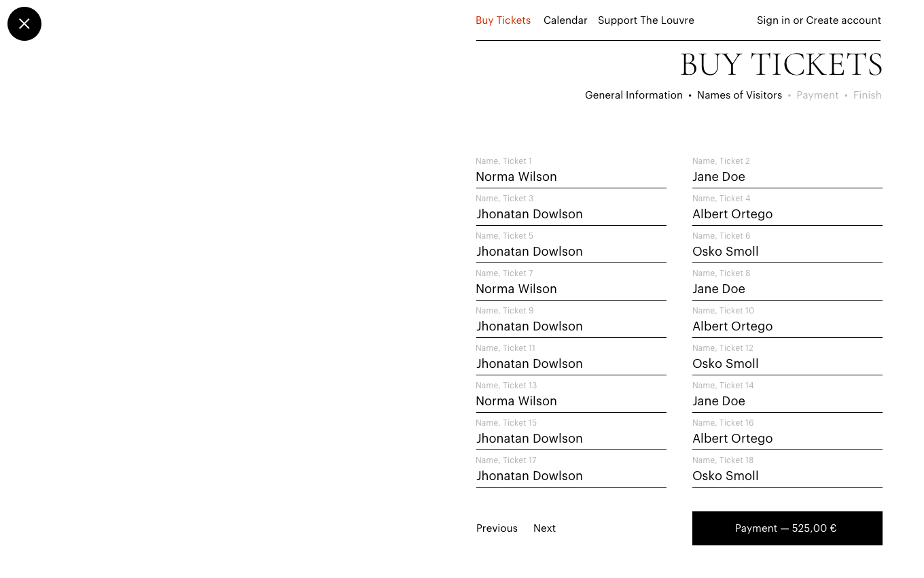Jump to the Payment step

tap(817, 95)
